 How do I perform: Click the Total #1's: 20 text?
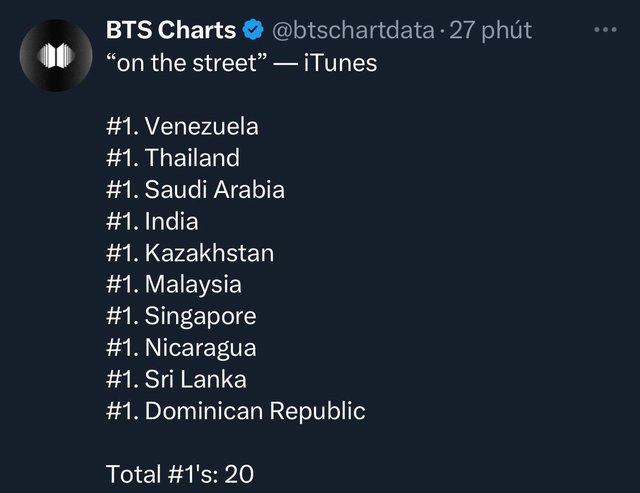(x=180, y=474)
